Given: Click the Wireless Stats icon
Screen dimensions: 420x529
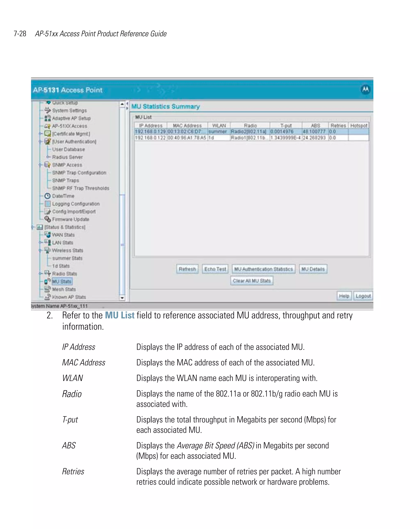Looking at the screenshot, I should click(x=48, y=250).
